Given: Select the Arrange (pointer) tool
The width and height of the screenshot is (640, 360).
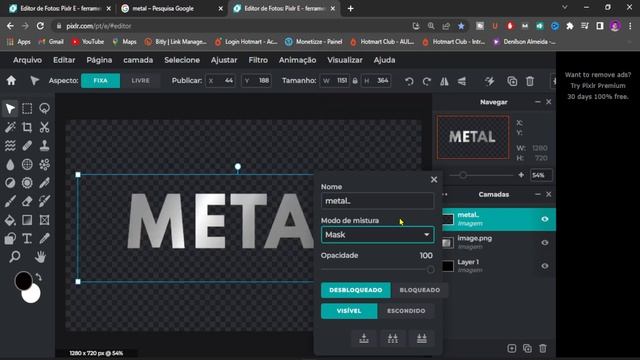Looking at the screenshot, I should [x=10, y=109].
